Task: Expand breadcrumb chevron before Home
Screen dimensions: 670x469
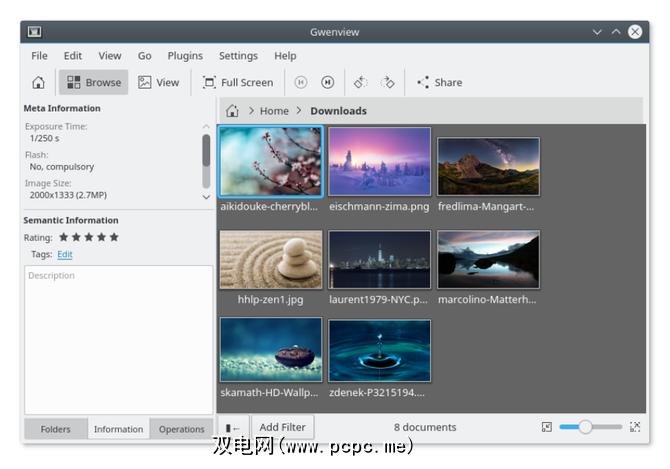Action: 251,111
